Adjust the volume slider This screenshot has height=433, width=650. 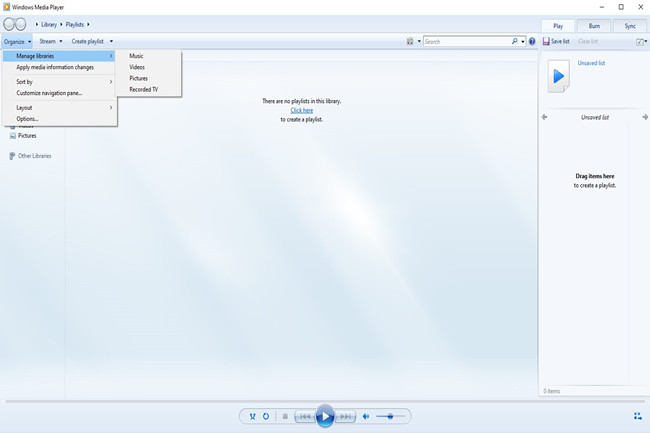391,416
